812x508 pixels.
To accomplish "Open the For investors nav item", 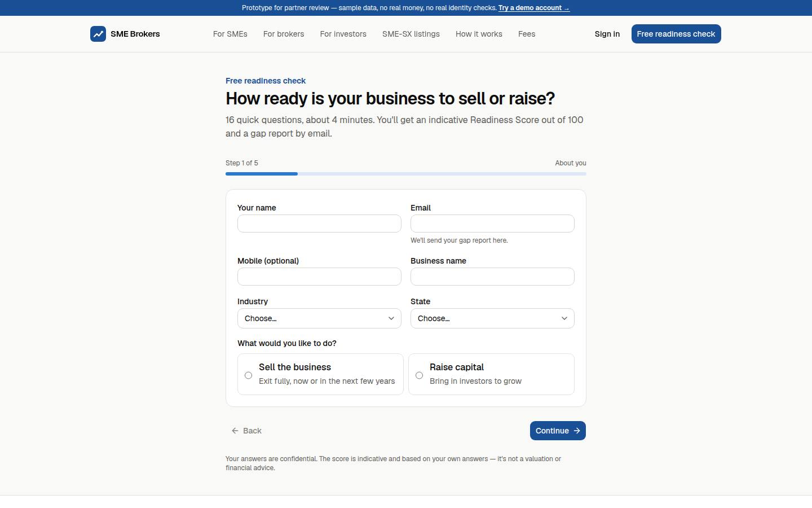I will click(343, 34).
